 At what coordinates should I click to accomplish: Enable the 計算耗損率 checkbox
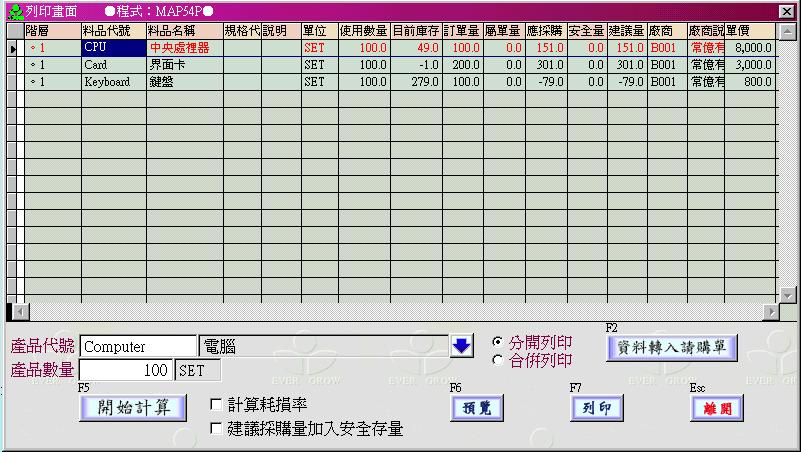[x=216, y=405]
